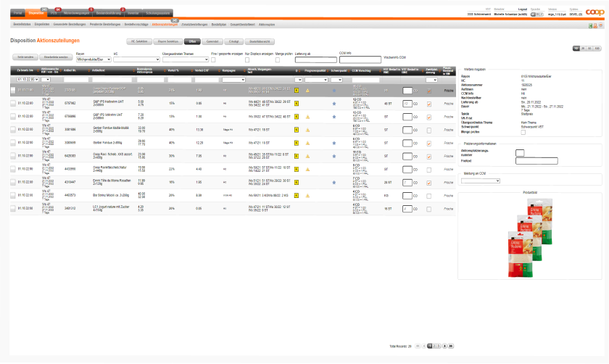This screenshot has width=609, height=364.
Task: Click the HC Selektion button
Action: 139,41
